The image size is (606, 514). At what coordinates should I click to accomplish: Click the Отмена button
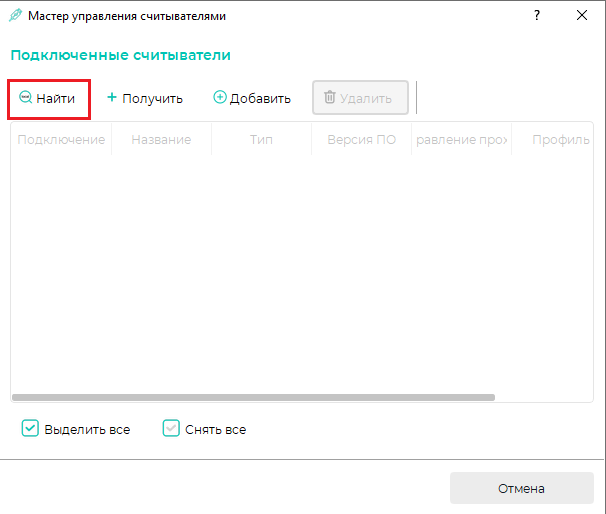(521, 488)
